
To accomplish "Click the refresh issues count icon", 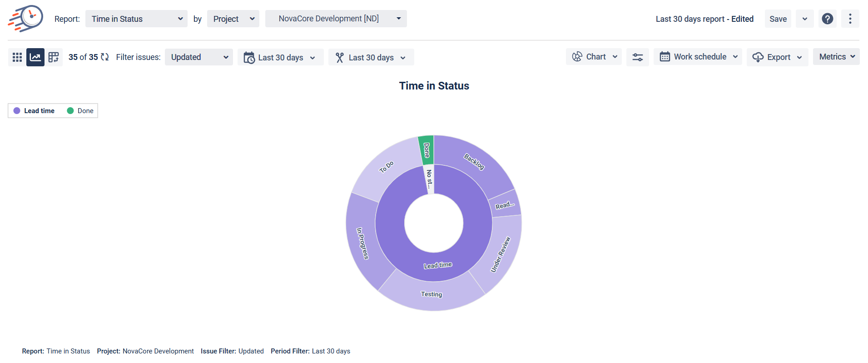I will (105, 57).
